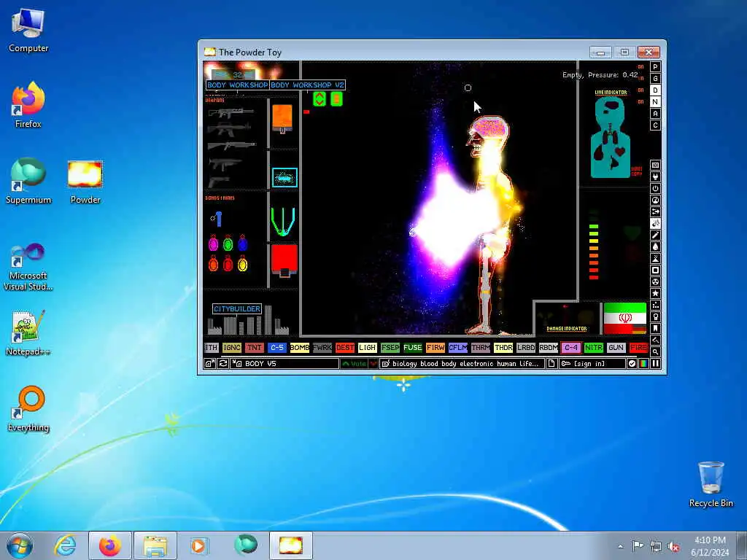
Task: Reload the simulation with the refresh icon
Action: [x=223, y=363]
